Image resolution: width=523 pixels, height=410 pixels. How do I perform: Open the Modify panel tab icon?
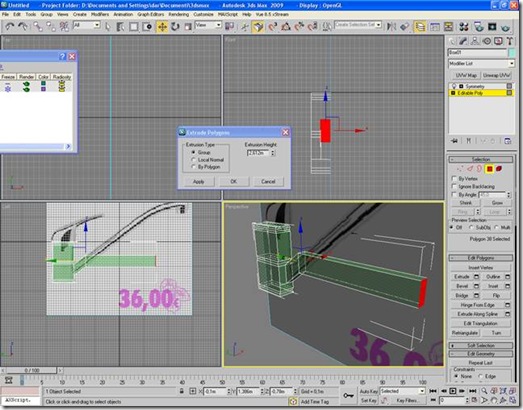pyautogui.click(x=463, y=41)
